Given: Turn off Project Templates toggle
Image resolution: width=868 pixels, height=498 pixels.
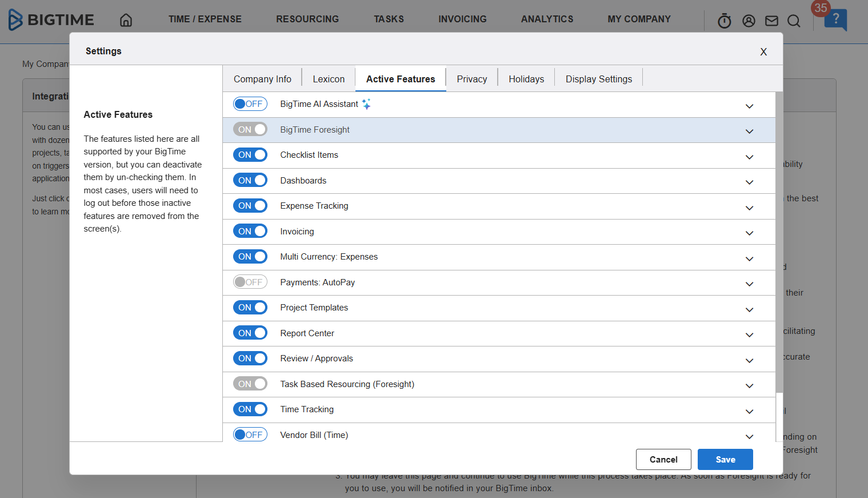Looking at the screenshot, I should tap(250, 308).
